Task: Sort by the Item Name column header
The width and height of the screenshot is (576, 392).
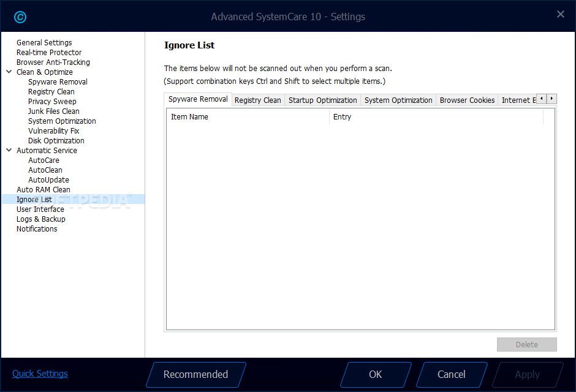Action: point(248,117)
